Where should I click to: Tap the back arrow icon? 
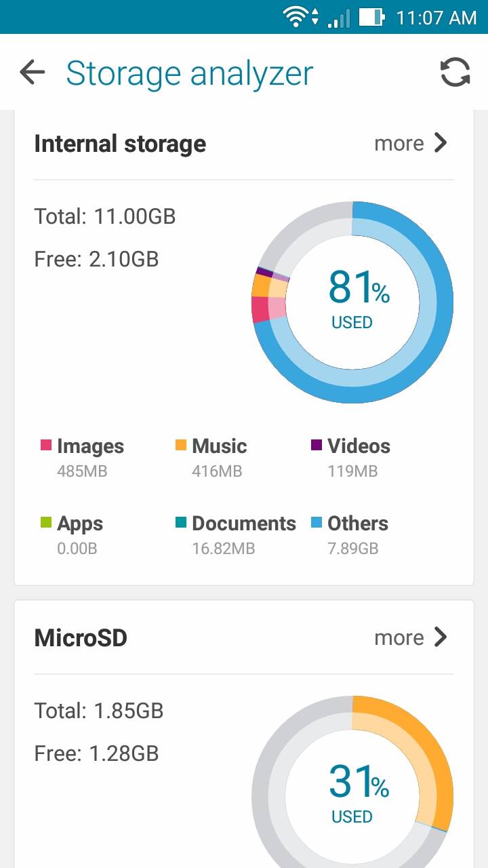[32, 73]
